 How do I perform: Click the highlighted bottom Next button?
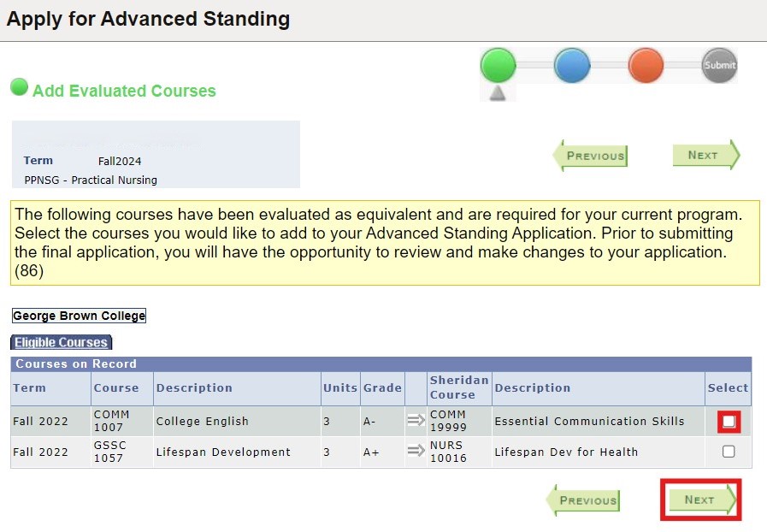[700, 500]
